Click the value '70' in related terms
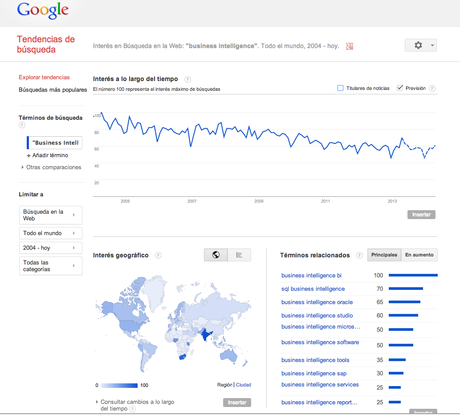Image resolution: width=460 pixels, height=415 pixels. [380, 289]
